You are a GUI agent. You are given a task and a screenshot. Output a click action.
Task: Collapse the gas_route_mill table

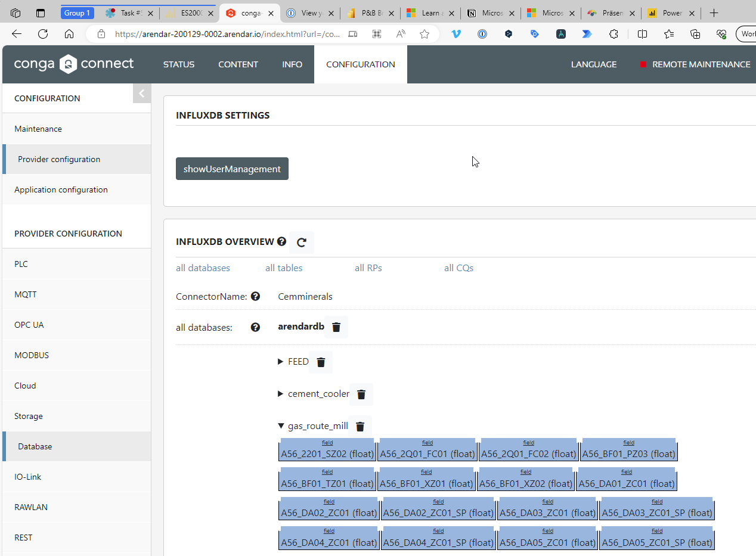[x=281, y=426]
